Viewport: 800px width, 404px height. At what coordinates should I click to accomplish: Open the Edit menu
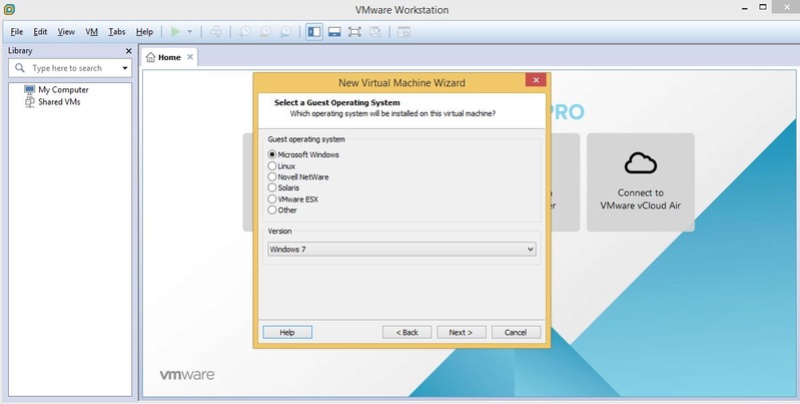click(x=40, y=32)
